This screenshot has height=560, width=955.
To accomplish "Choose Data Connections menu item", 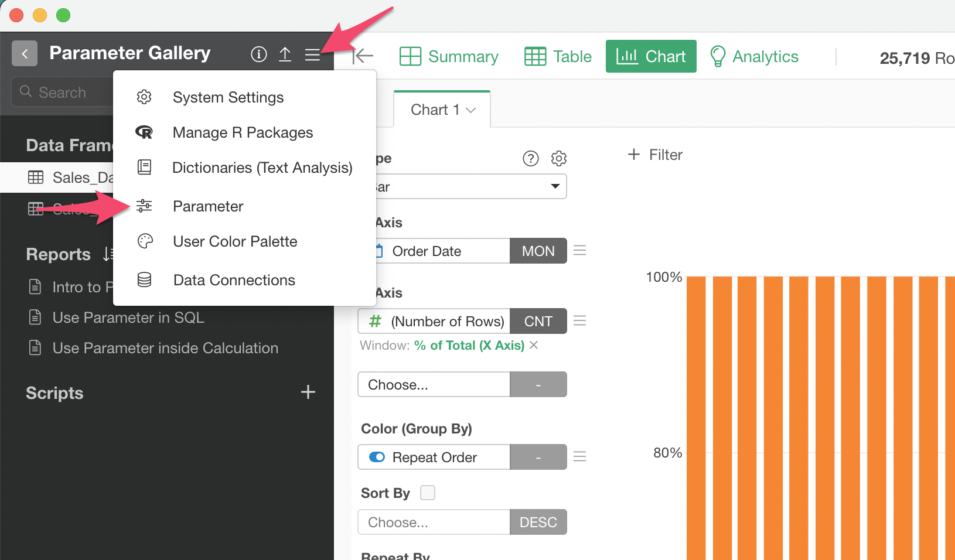I will coord(234,280).
